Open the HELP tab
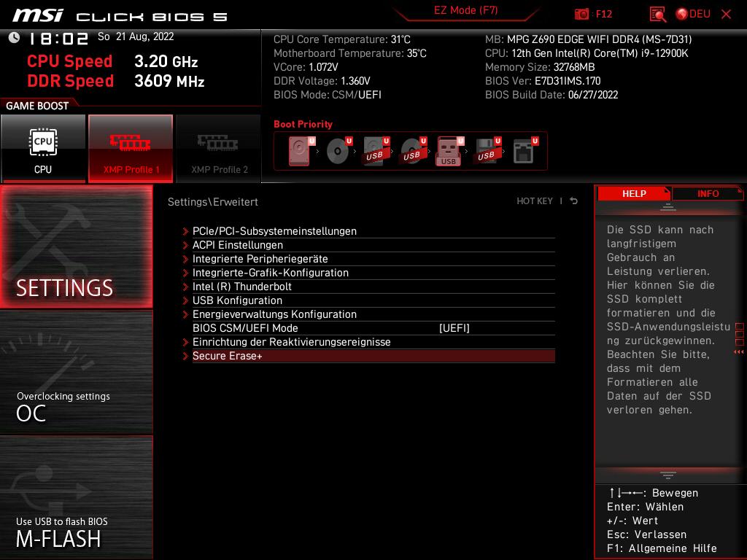The image size is (747, 560). [634, 193]
